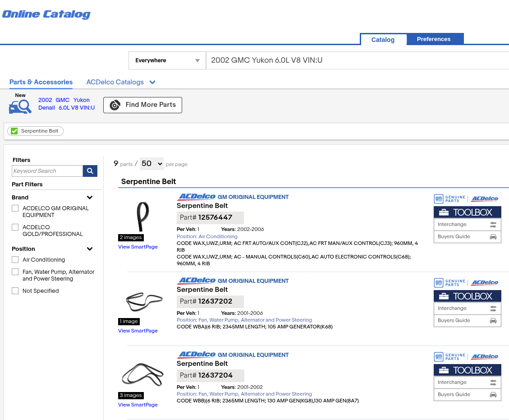View SmartPage for part 12637204
509x420 pixels.
138,405
